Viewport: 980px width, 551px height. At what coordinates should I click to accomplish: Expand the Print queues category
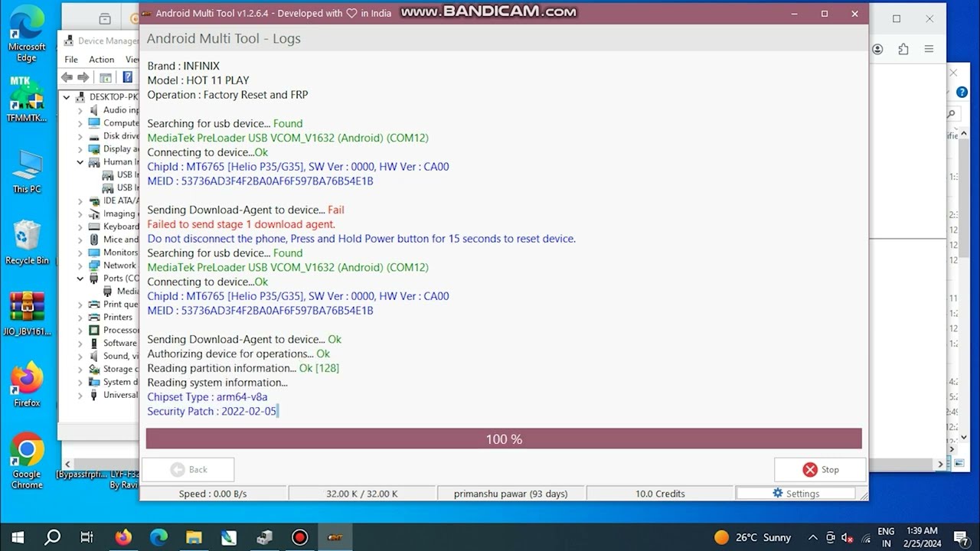click(x=80, y=305)
